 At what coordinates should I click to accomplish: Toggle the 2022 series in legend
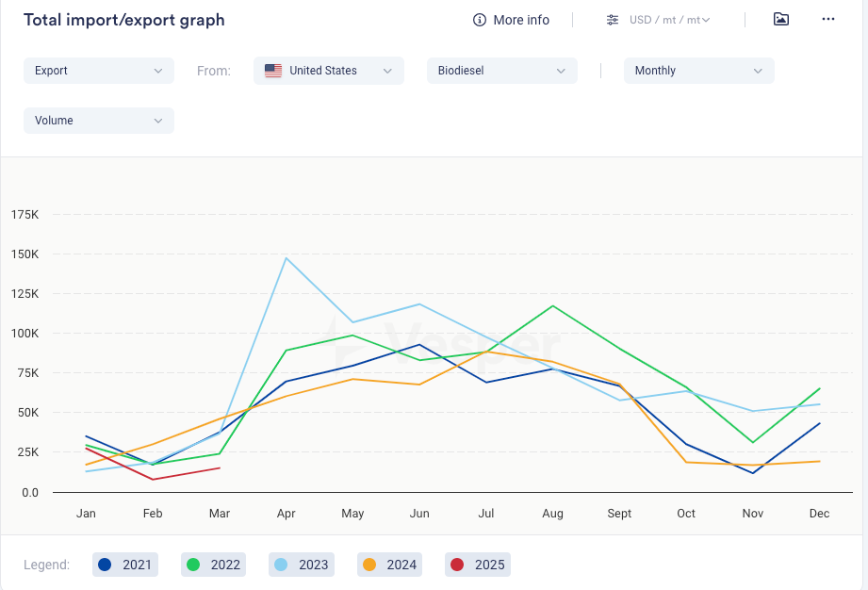214,565
